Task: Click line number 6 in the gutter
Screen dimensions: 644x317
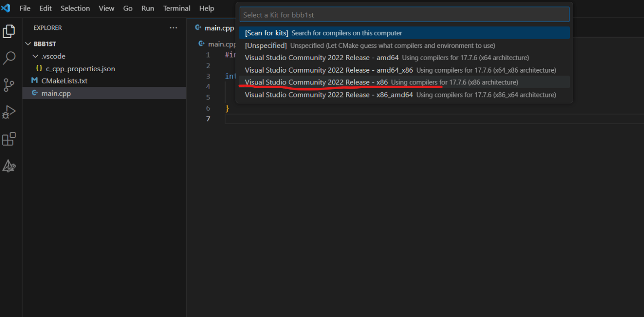Action: point(208,108)
